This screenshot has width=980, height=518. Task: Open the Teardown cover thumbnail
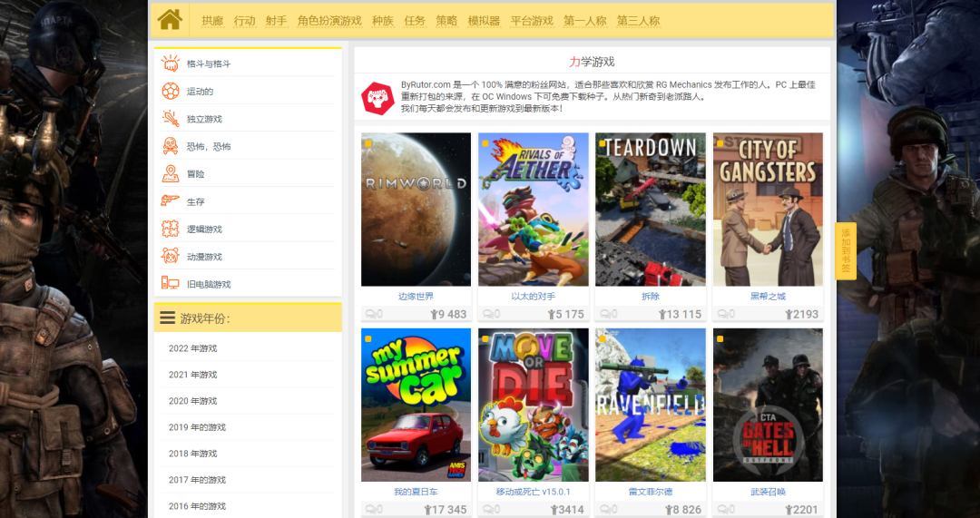point(651,210)
